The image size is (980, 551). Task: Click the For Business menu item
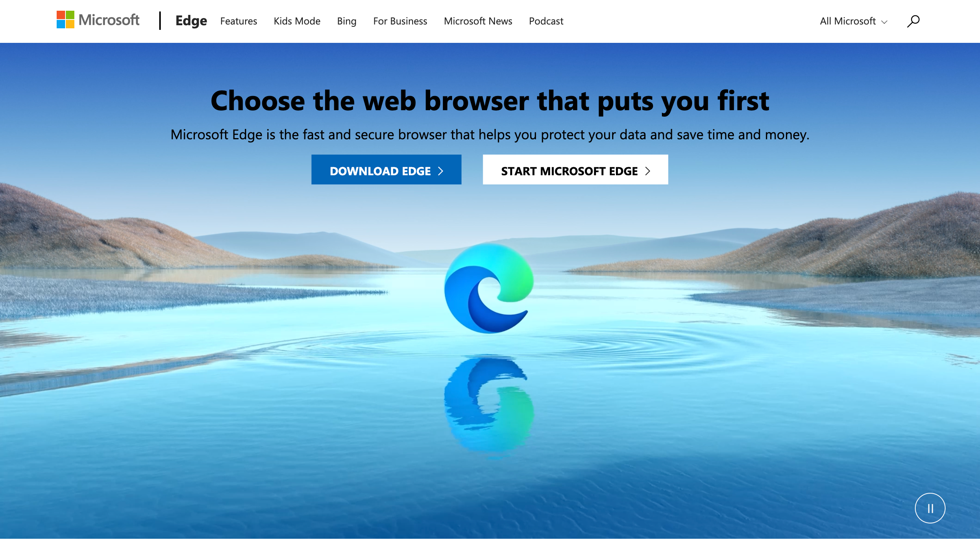[400, 21]
